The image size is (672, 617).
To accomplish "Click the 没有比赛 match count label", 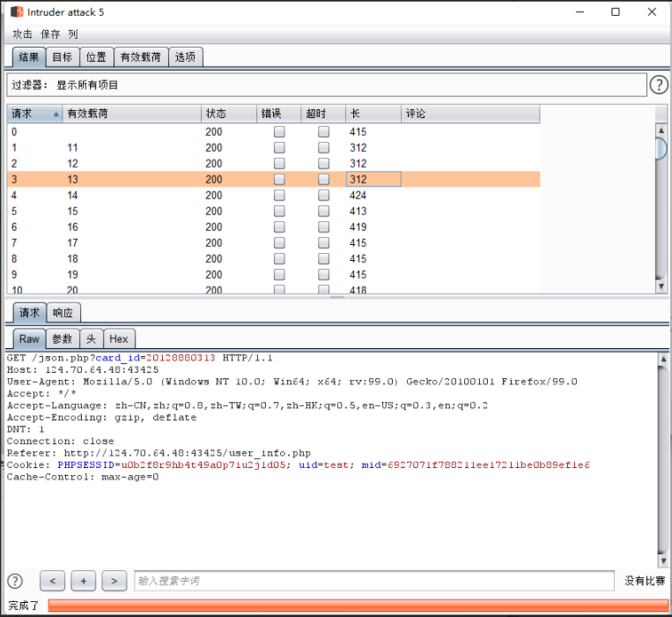I will pyautogui.click(x=645, y=581).
